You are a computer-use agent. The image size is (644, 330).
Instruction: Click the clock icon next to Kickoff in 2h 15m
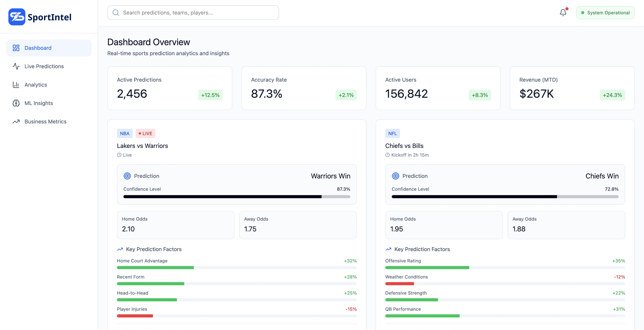pyautogui.click(x=387, y=155)
